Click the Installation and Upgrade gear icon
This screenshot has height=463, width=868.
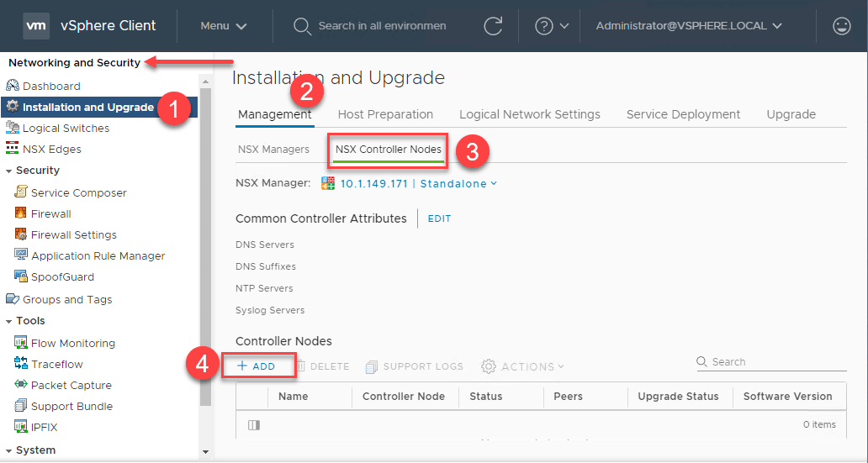(12, 107)
